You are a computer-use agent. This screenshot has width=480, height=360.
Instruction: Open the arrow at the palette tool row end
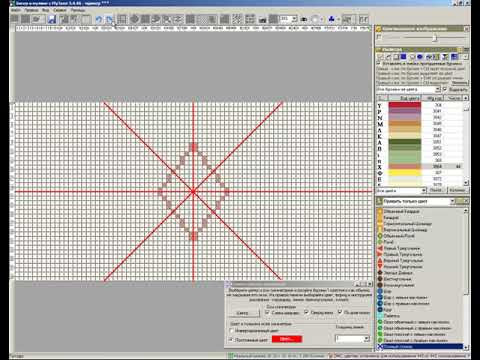[x=466, y=57]
